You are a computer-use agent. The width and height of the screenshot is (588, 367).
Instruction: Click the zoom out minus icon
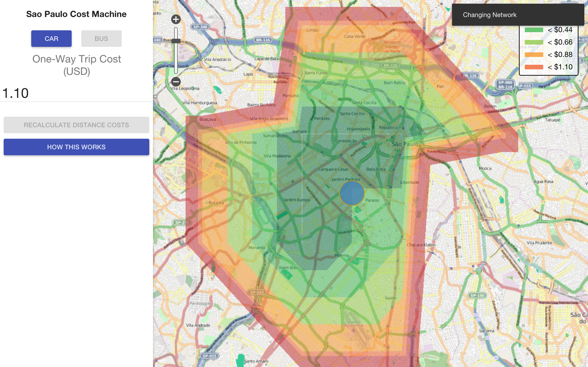176,82
